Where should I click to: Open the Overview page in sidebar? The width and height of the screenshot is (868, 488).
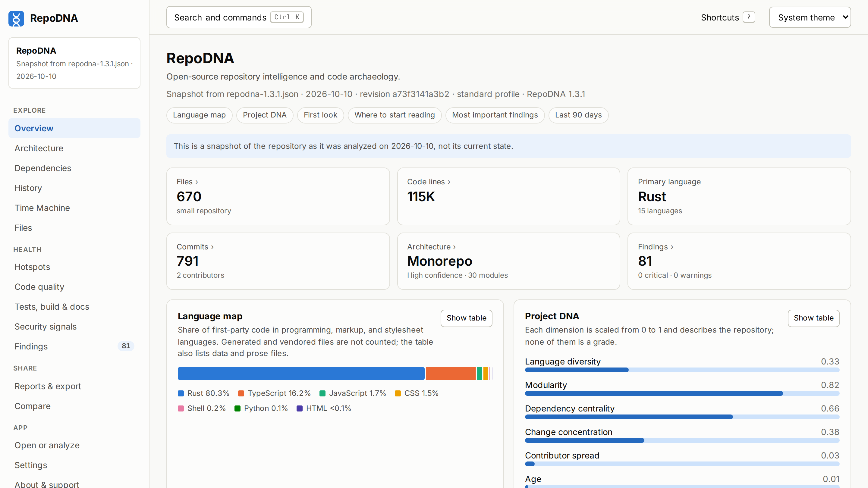[74, 128]
